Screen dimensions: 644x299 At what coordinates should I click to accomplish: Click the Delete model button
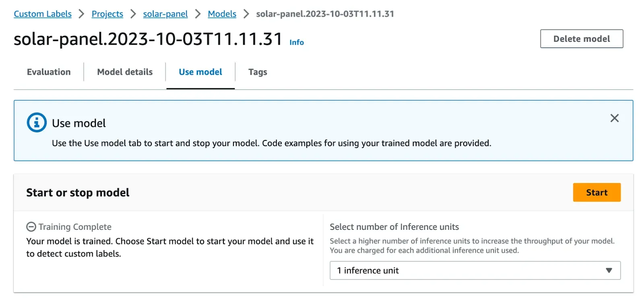(582, 39)
